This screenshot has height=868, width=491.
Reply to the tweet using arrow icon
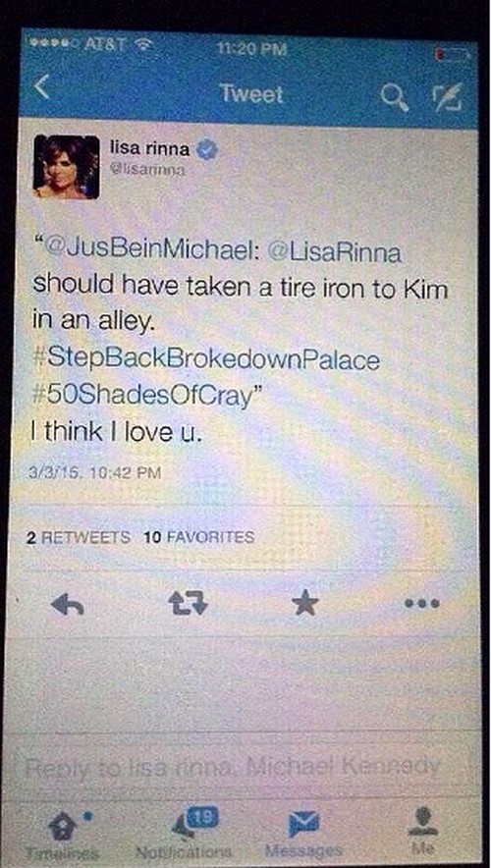click(x=67, y=605)
